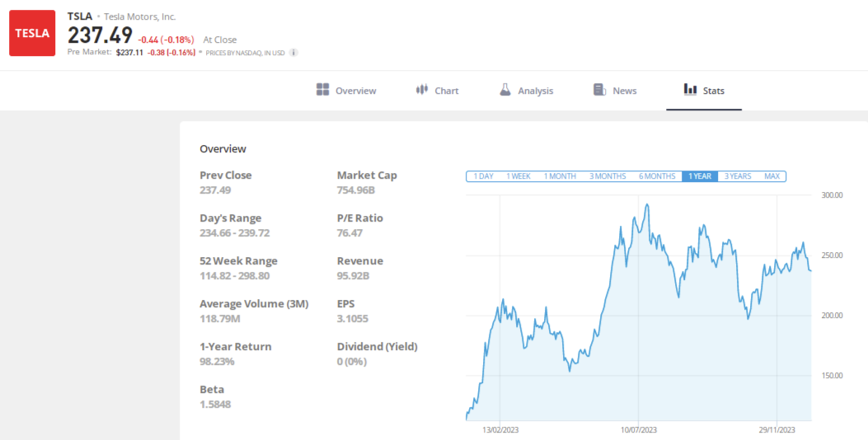Viewport: 868px width, 440px height.
Task: Click the Market Cap value 754.96B
Action: 356,190
